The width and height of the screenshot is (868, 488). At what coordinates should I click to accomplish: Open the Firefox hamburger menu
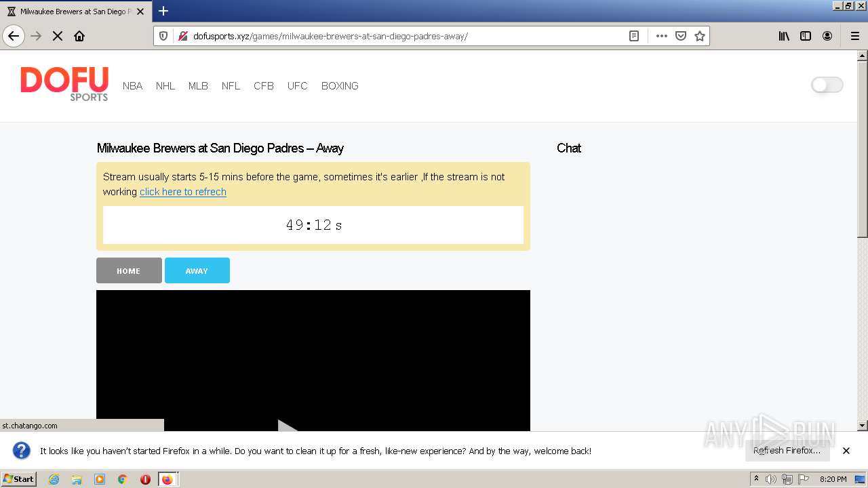pyautogui.click(x=854, y=36)
